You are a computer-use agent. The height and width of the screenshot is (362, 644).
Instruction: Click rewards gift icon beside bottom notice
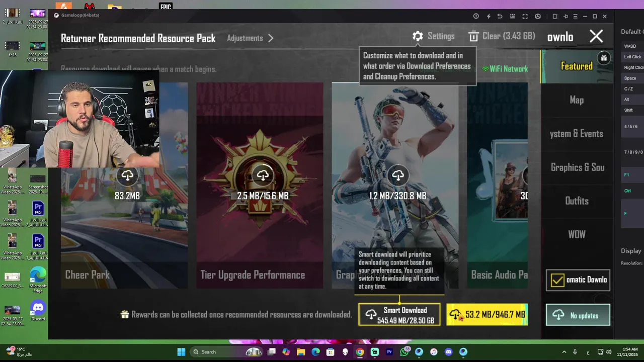tap(125, 315)
